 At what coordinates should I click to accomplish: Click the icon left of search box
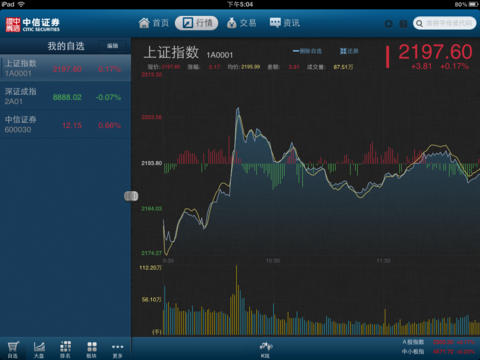click(x=403, y=24)
